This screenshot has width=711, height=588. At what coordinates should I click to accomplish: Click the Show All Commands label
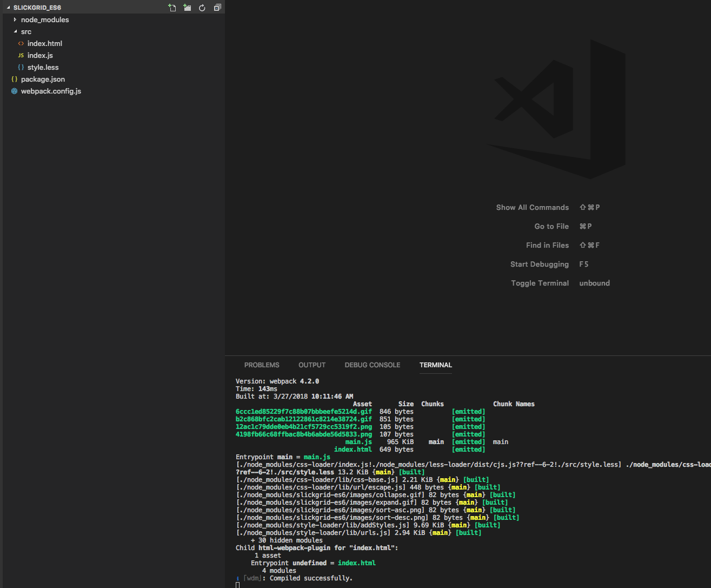533,207
